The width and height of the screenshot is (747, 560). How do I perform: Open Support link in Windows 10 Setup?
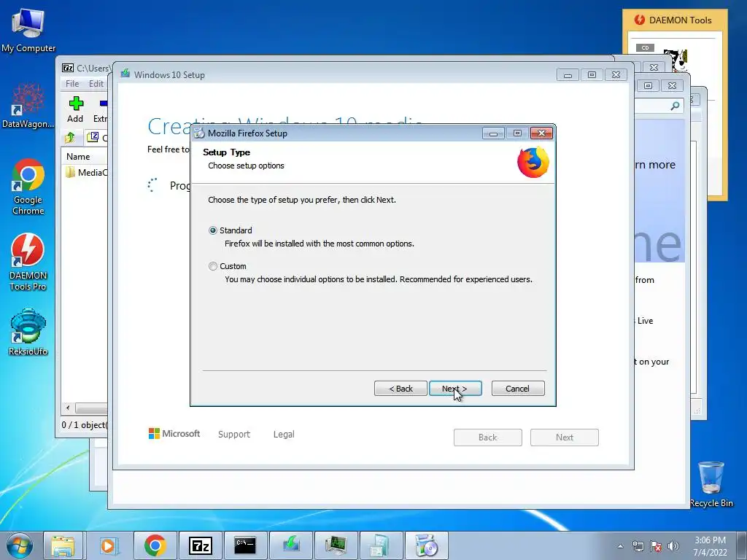point(234,435)
